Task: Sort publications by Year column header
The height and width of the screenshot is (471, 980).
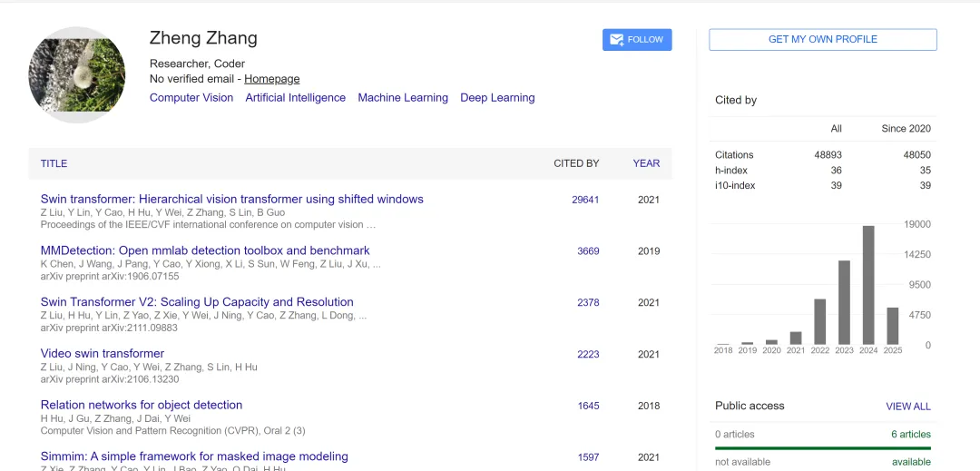Action: tap(646, 163)
